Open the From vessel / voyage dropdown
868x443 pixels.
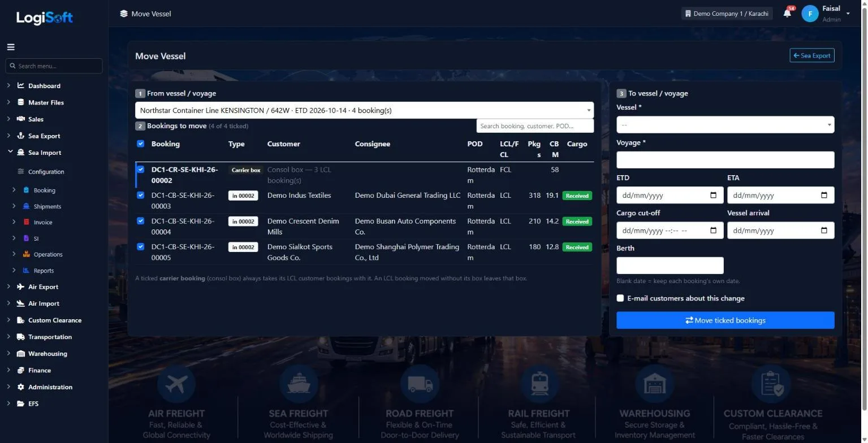(365, 110)
